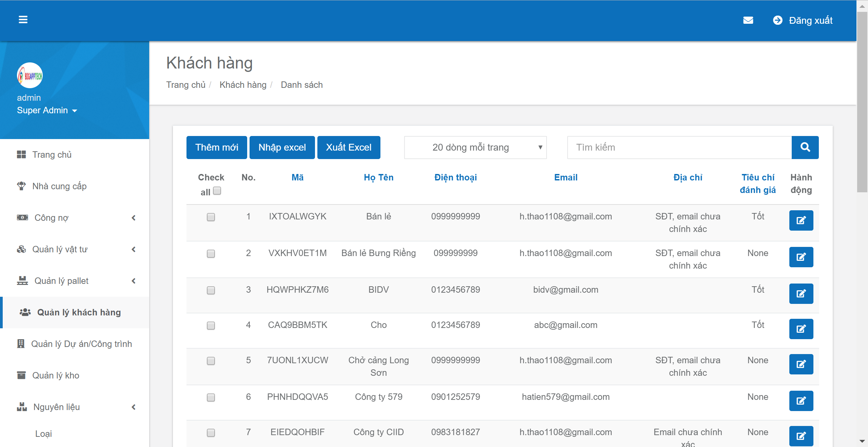Click the admin avatar logo
Screen dimensions: 868x447
(30, 75)
